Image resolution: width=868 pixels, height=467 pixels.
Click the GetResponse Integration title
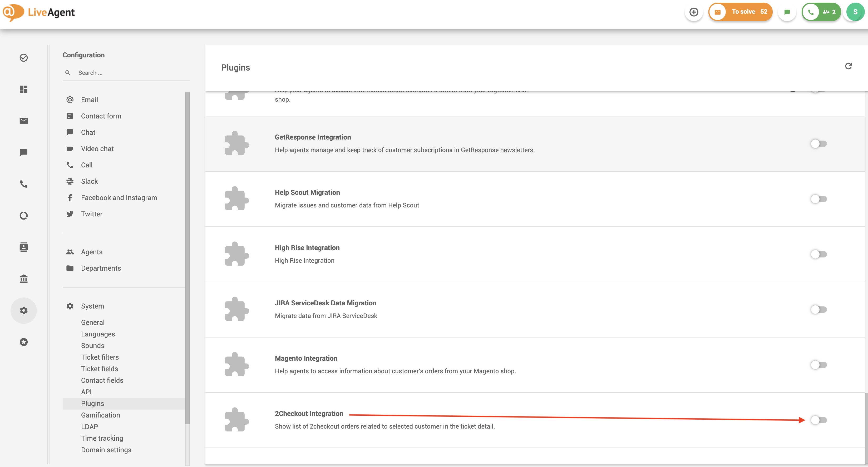[313, 137]
